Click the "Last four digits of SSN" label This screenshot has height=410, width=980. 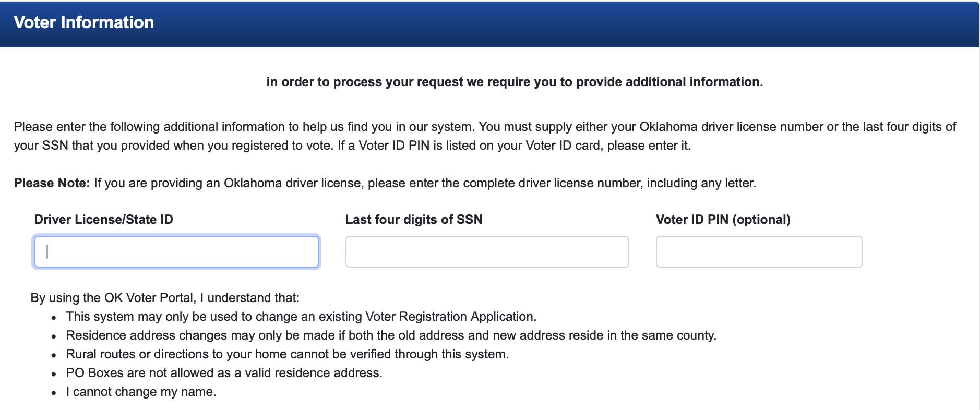[x=413, y=220]
